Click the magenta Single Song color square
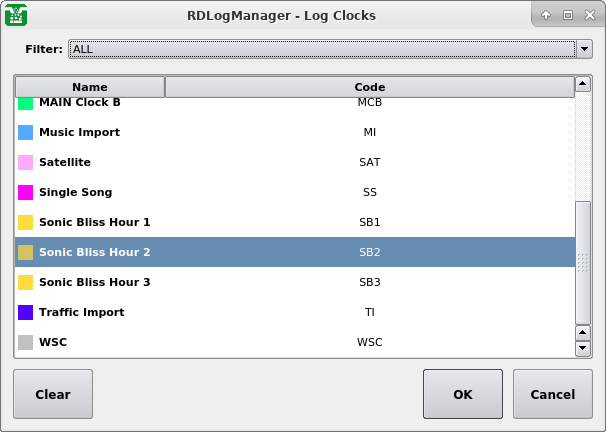 pyautogui.click(x=25, y=192)
